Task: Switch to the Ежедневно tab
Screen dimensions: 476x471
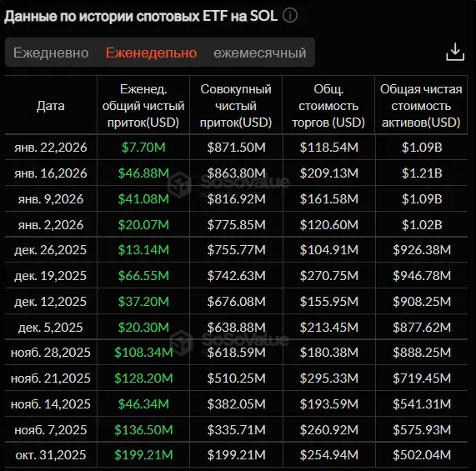Action: [51, 53]
